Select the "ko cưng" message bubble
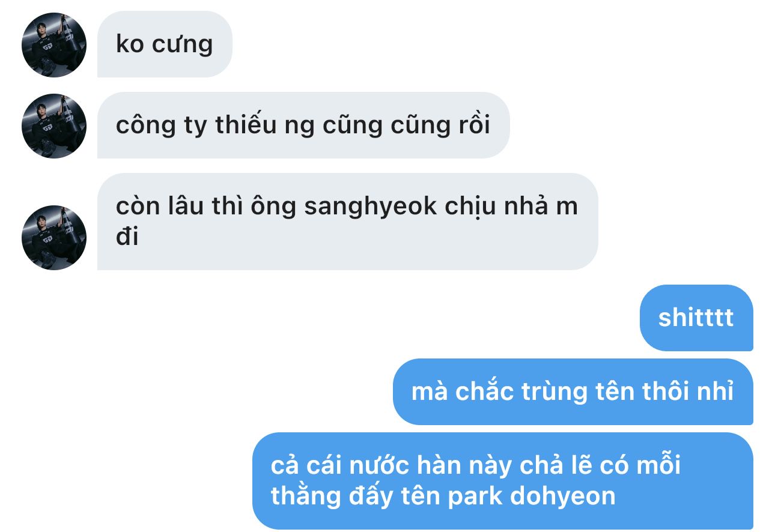This screenshot has height=532, width=775. tap(165, 44)
